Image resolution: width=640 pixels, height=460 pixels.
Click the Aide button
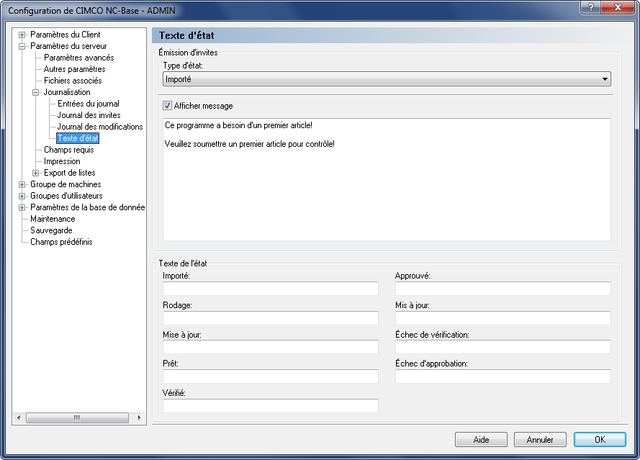(481, 440)
